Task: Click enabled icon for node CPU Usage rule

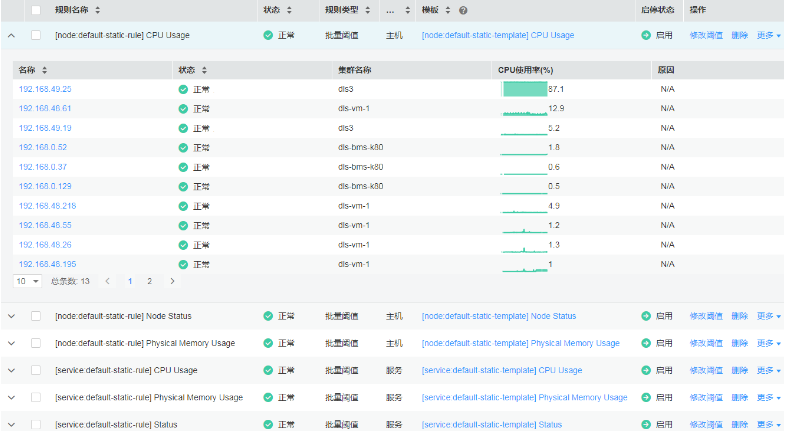Action: point(646,35)
